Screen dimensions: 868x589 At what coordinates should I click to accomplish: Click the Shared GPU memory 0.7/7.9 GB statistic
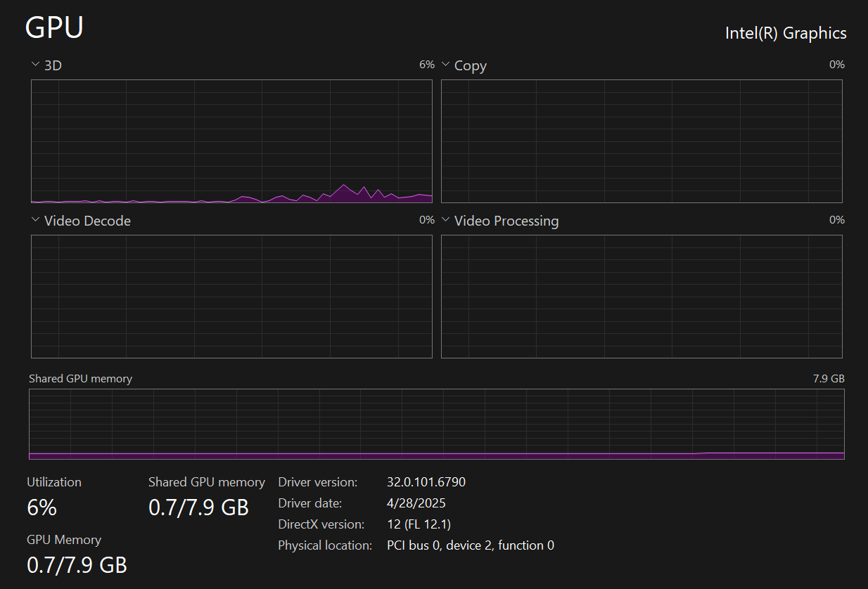[x=199, y=507]
